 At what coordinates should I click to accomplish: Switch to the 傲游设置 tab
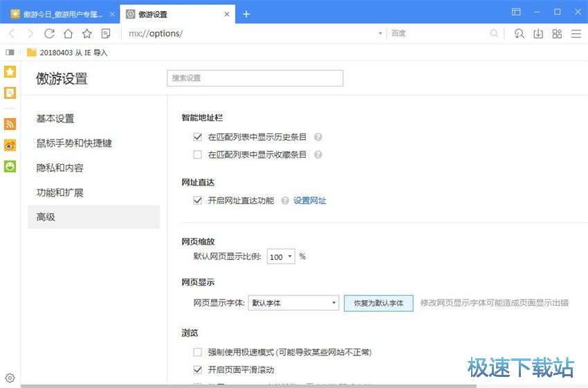click(x=177, y=15)
